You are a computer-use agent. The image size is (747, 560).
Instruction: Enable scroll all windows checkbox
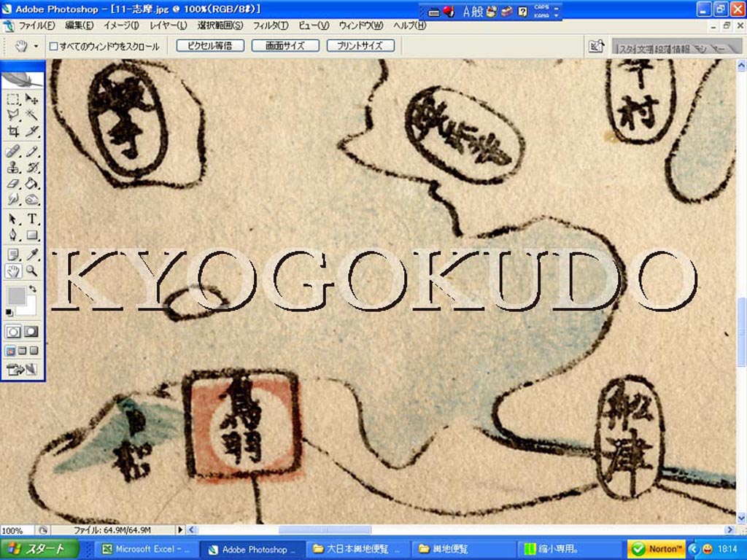tap(54, 46)
